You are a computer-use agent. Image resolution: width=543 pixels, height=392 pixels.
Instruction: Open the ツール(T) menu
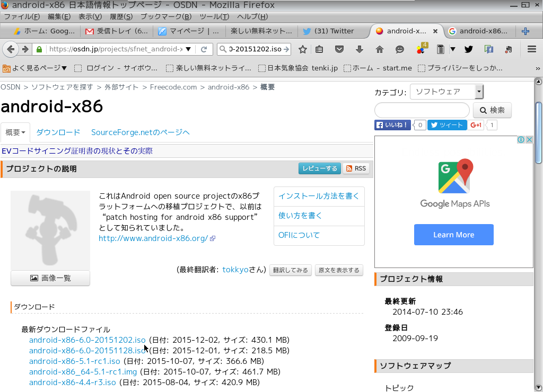[x=214, y=16]
